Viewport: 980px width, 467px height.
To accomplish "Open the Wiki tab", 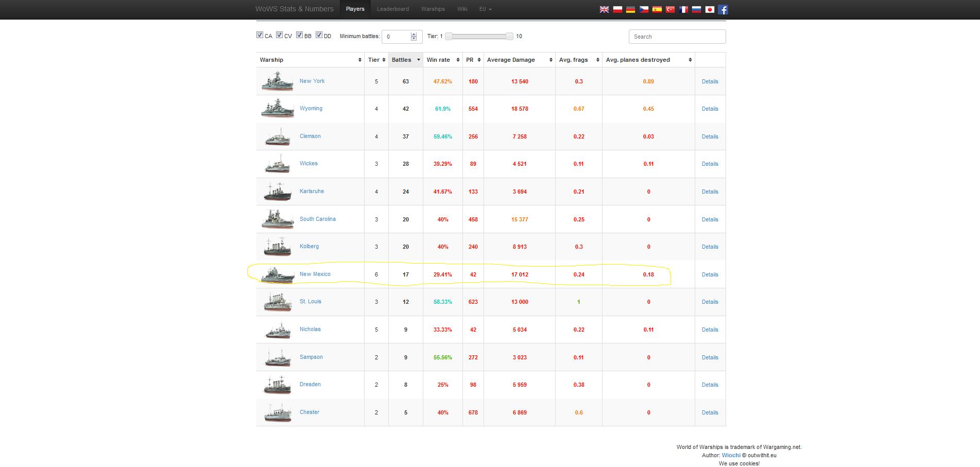I will point(462,9).
